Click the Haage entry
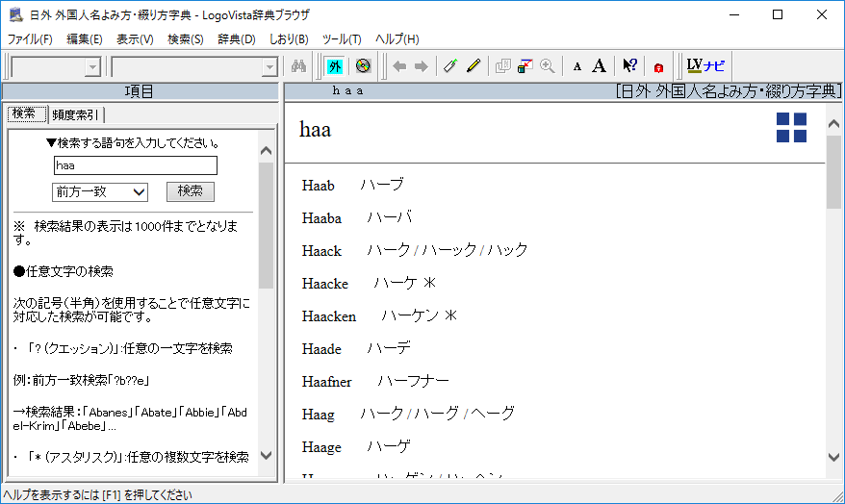 [x=321, y=447]
